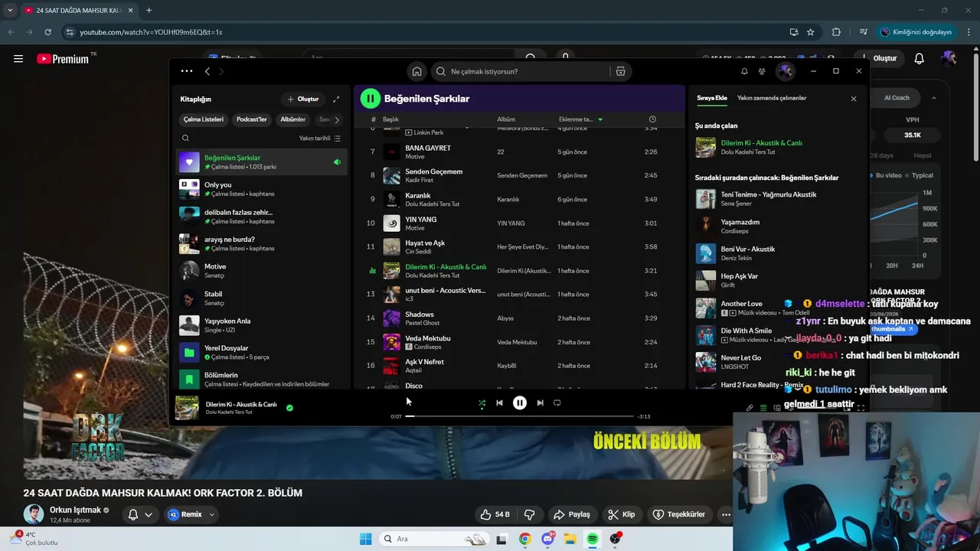Viewport: 980px width, 551px height.
Task: Filter library by Podcast'ler
Action: coord(252,119)
